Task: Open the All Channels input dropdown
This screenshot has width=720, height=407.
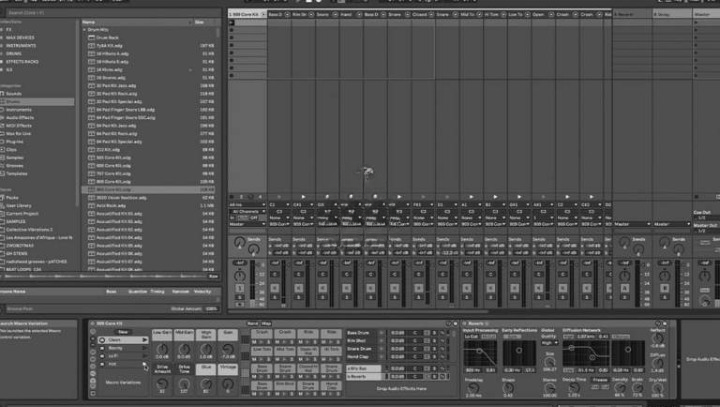Action: pyautogui.click(x=247, y=211)
